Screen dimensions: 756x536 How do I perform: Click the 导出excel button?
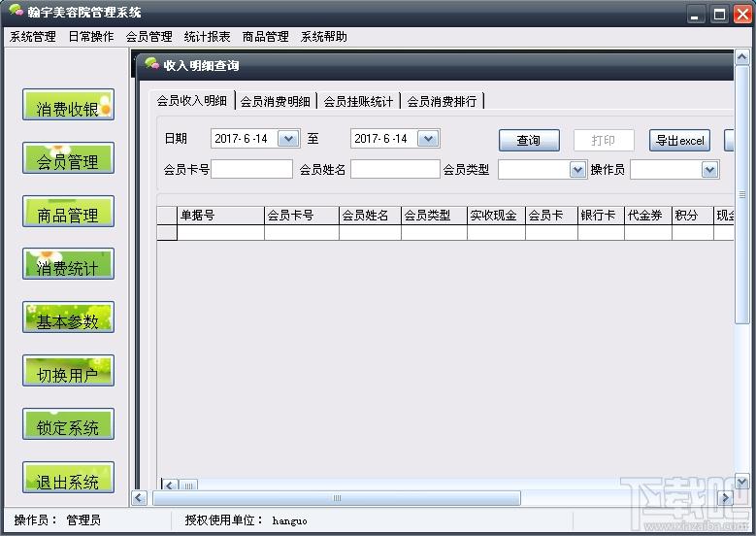679,141
